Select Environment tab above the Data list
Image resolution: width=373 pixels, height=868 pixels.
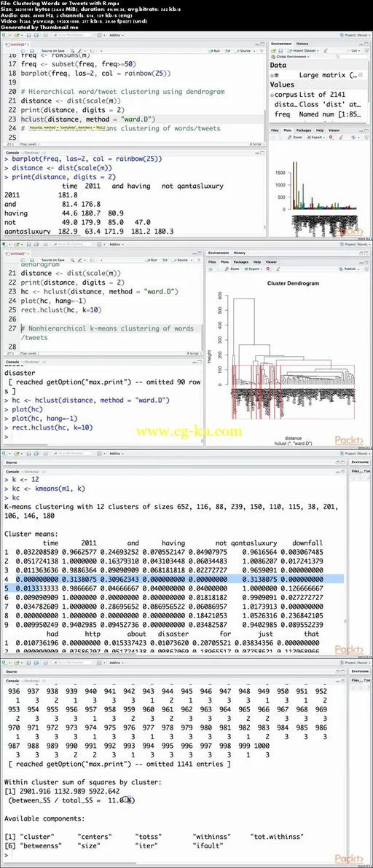[x=280, y=43]
